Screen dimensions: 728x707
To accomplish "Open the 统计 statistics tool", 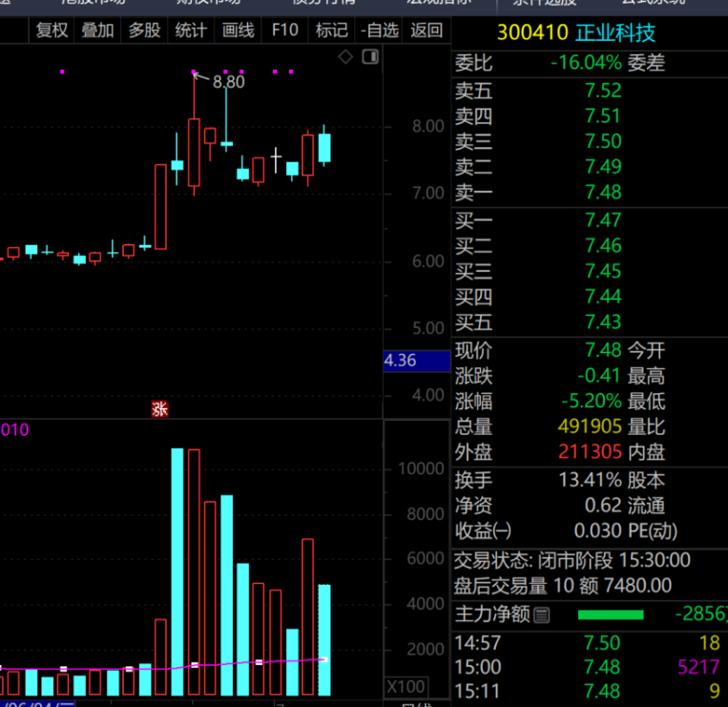I will click(x=191, y=31).
